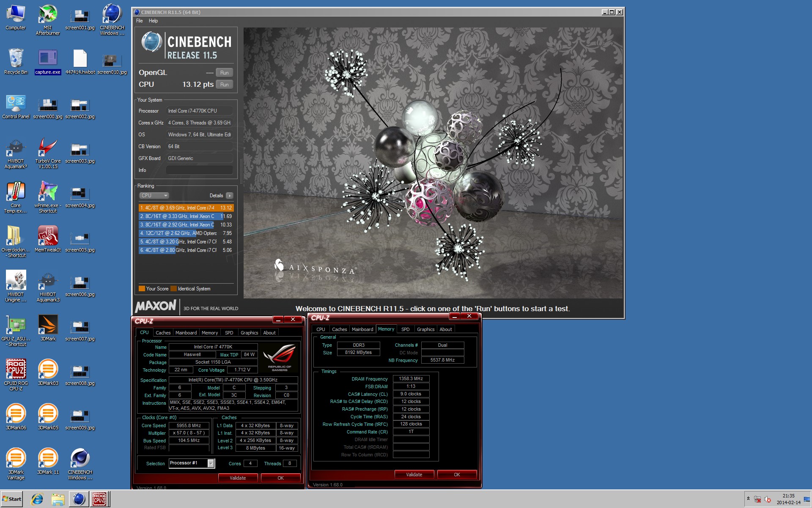This screenshot has height=508, width=812.
Task: Launch MSI Afterburner from desktop
Action: pyautogui.click(x=48, y=19)
